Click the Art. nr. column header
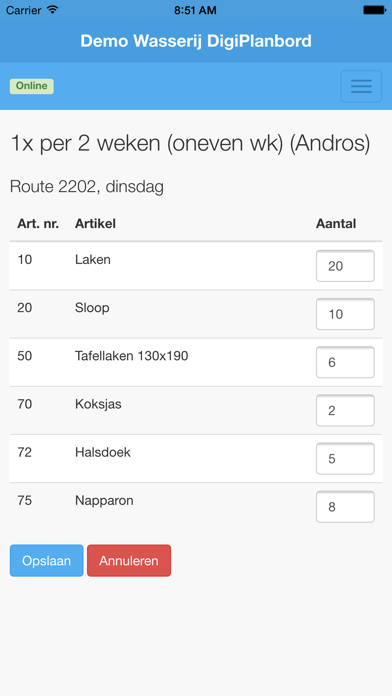The height and width of the screenshot is (696, 392). point(38,224)
